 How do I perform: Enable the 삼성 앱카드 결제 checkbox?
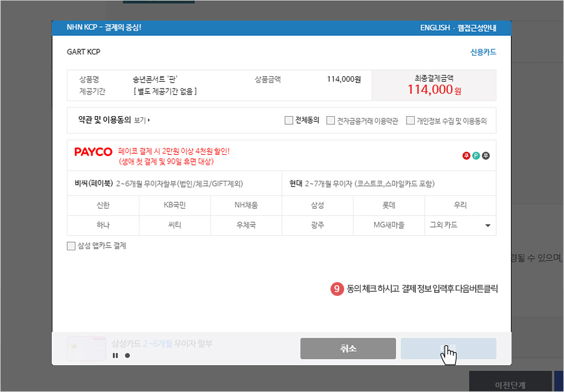click(71, 246)
